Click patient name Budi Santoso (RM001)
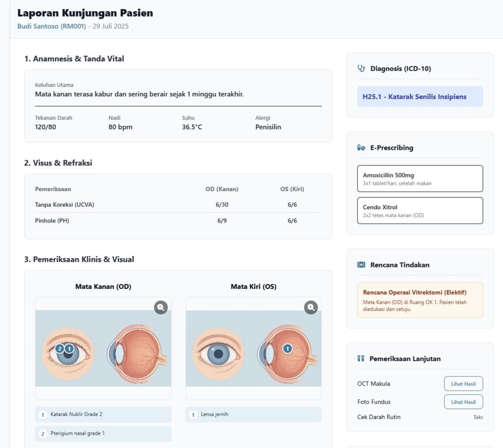The height and width of the screenshot is (448, 503). coord(52,26)
